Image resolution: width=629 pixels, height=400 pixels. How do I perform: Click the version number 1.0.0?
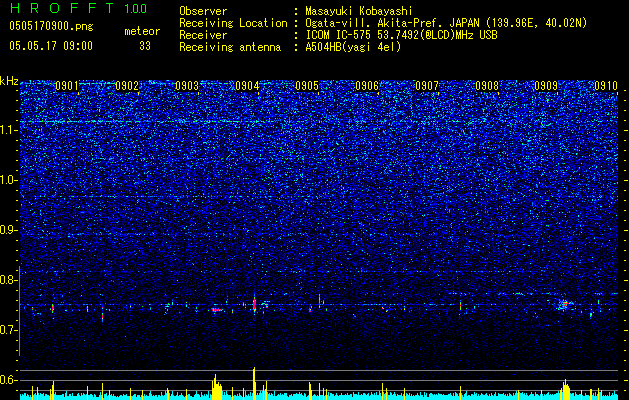[135, 8]
